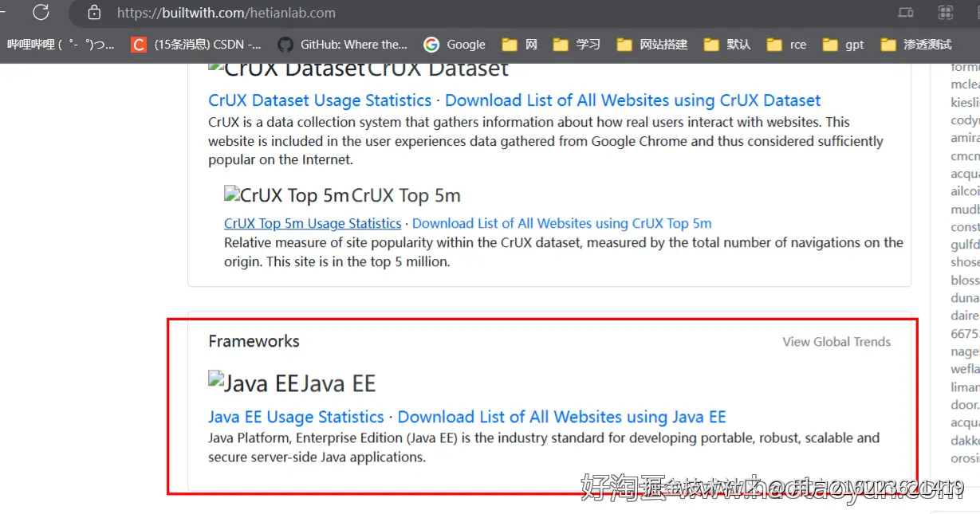Click the broken CrUX Top 5m image
The width and height of the screenshot is (980, 514).
pyautogui.click(x=287, y=195)
